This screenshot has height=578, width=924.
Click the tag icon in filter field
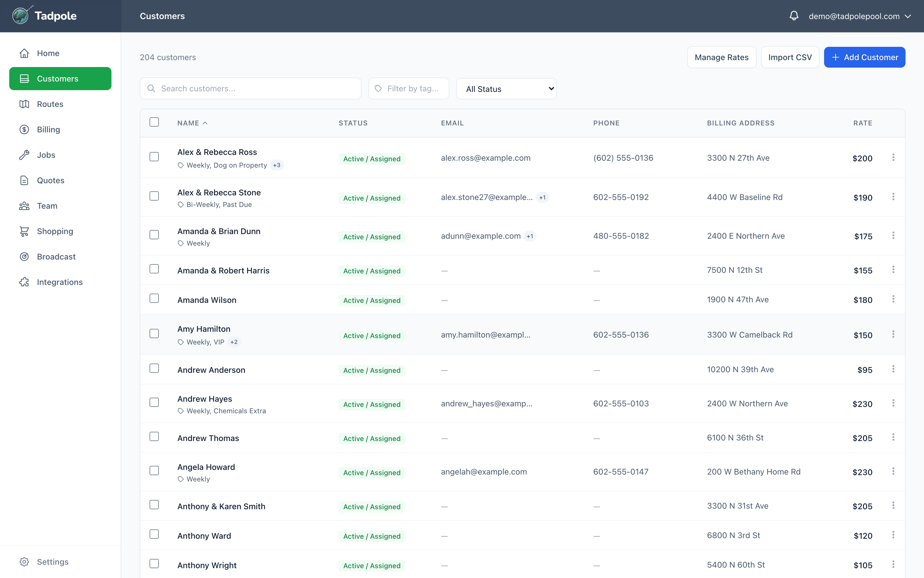[x=378, y=89]
